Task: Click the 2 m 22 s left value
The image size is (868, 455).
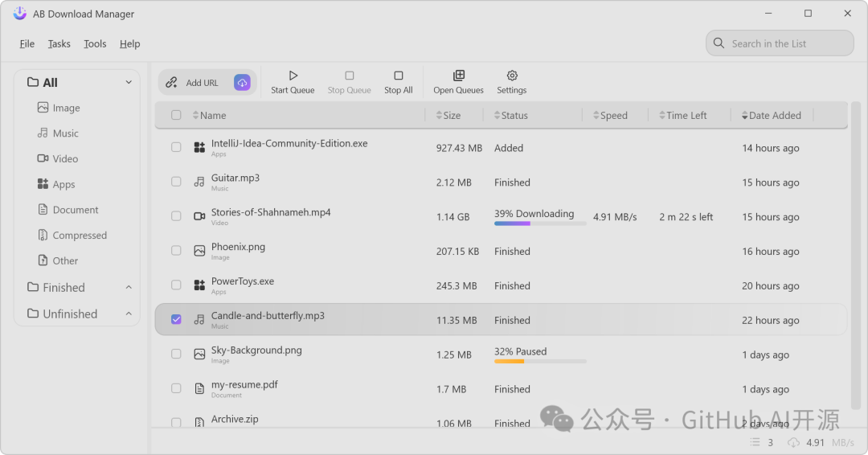Action: (x=686, y=217)
